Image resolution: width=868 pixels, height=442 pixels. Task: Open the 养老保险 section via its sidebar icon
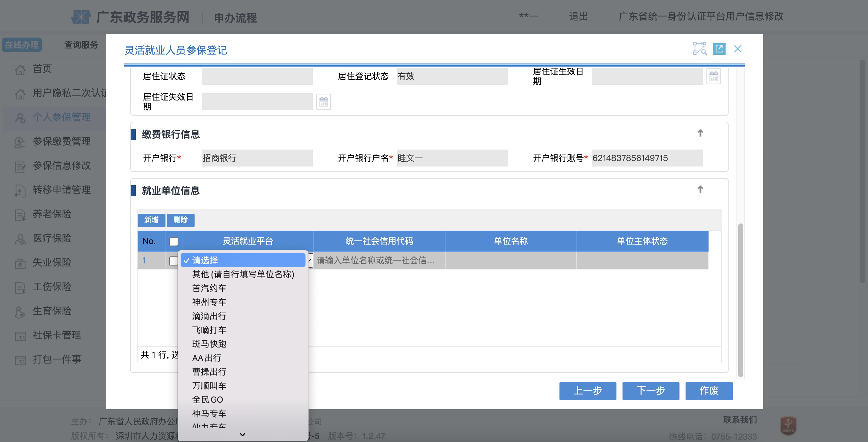tap(20, 214)
